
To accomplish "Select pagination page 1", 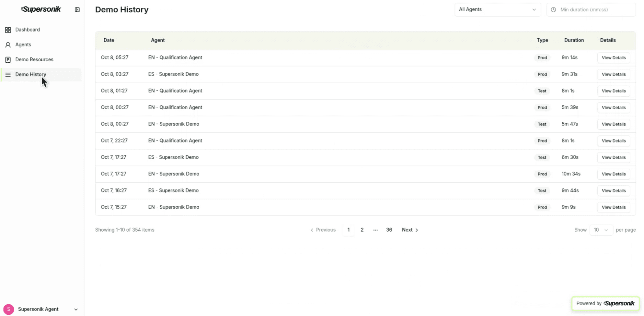I will pyautogui.click(x=349, y=230).
